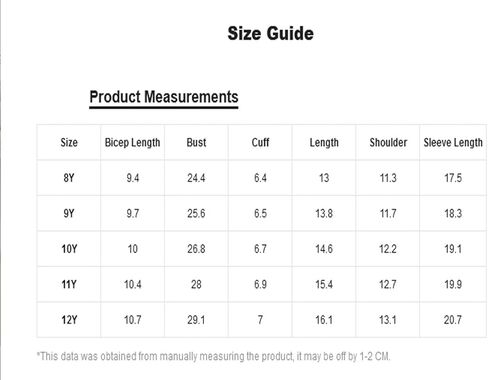Click the Size Guide heading
Image resolution: width=488 pixels, height=380 pixels.
point(270,33)
